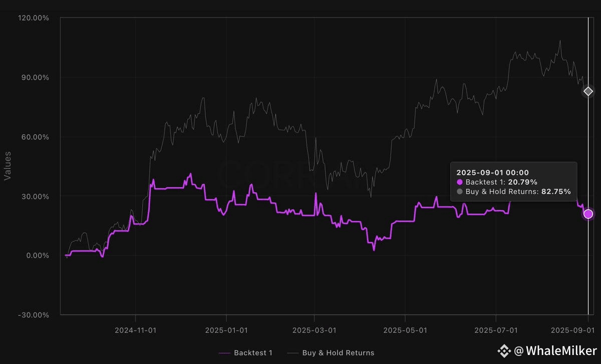Viewport: 601px width, 364px height.
Task: Click the 2024-11-01 x-axis label
Action: tap(135, 330)
